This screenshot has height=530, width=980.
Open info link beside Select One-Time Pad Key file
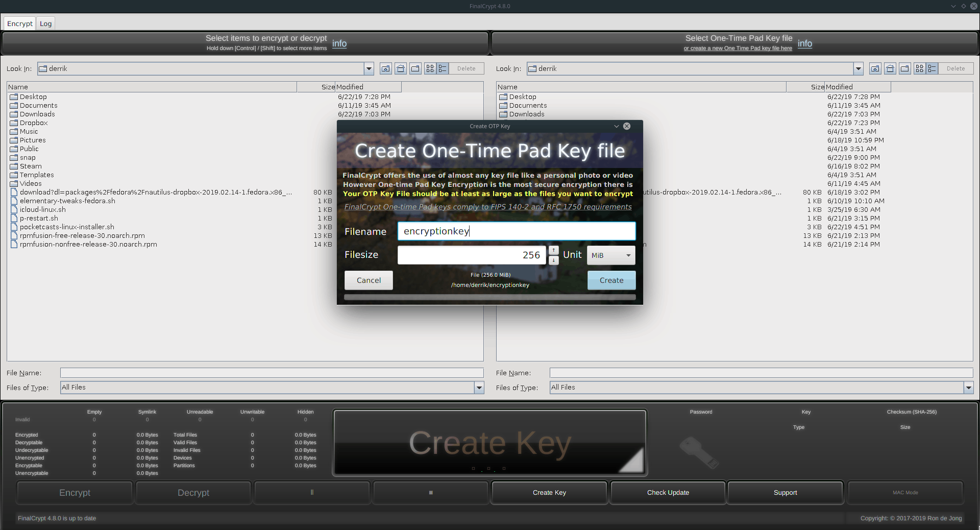coord(805,43)
